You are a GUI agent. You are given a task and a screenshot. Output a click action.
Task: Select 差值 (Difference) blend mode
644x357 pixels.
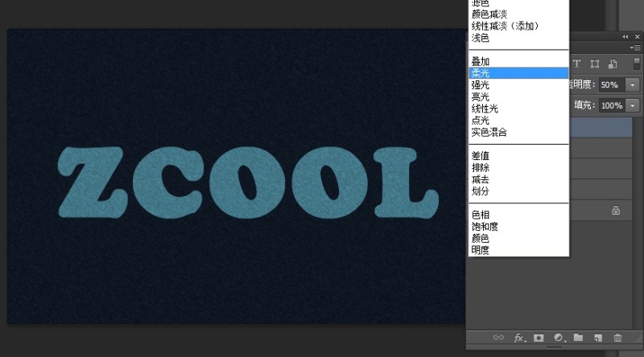[x=481, y=156]
